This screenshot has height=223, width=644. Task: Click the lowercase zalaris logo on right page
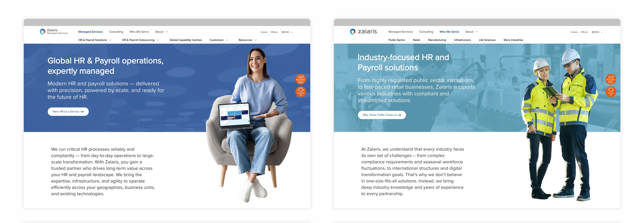tap(363, 32)
